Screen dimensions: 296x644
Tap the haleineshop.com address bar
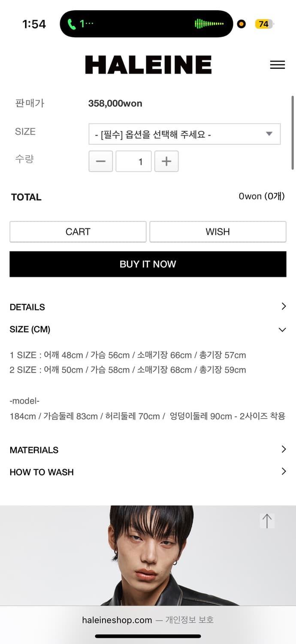pyautogui.click(x=148, y=620)
